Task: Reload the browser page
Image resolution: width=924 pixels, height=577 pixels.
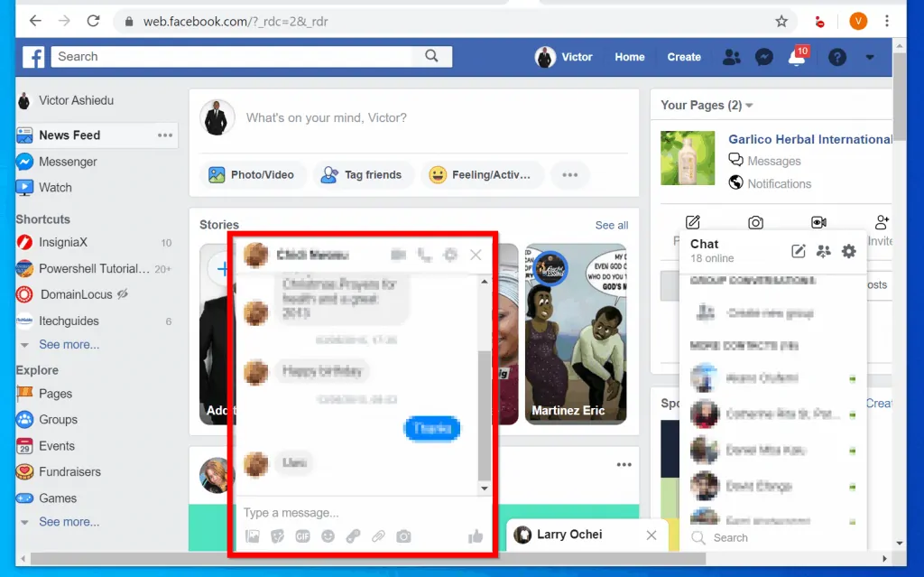Action: tap(93, 22)
